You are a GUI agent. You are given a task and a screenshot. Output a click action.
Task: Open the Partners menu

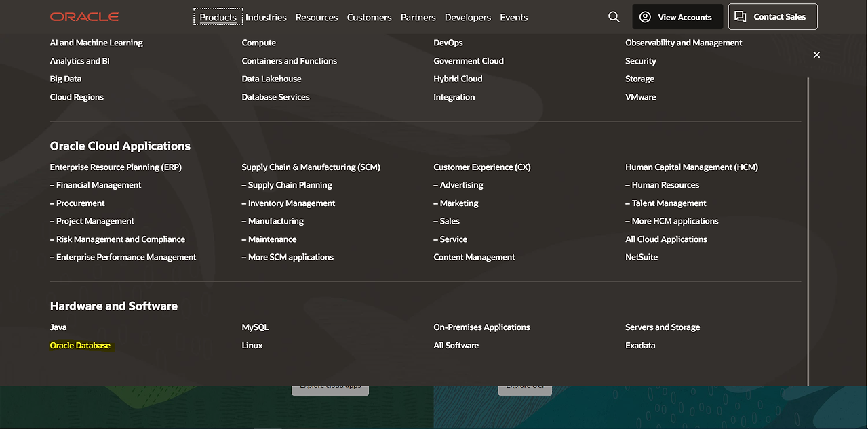click(418, 18)
